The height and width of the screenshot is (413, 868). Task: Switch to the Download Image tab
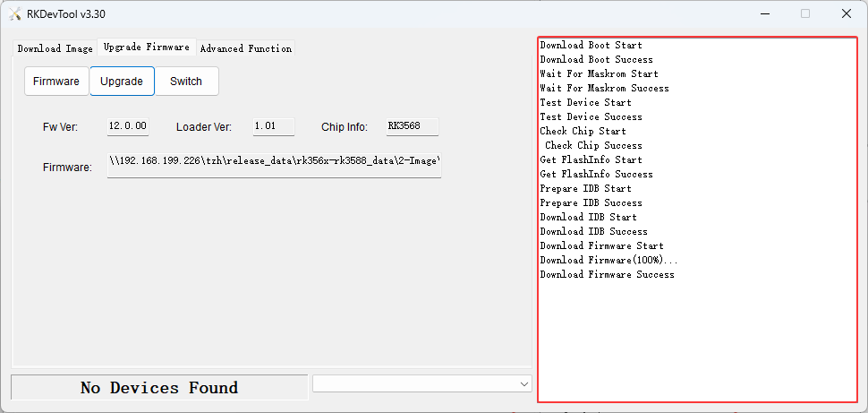pos(55,48)
